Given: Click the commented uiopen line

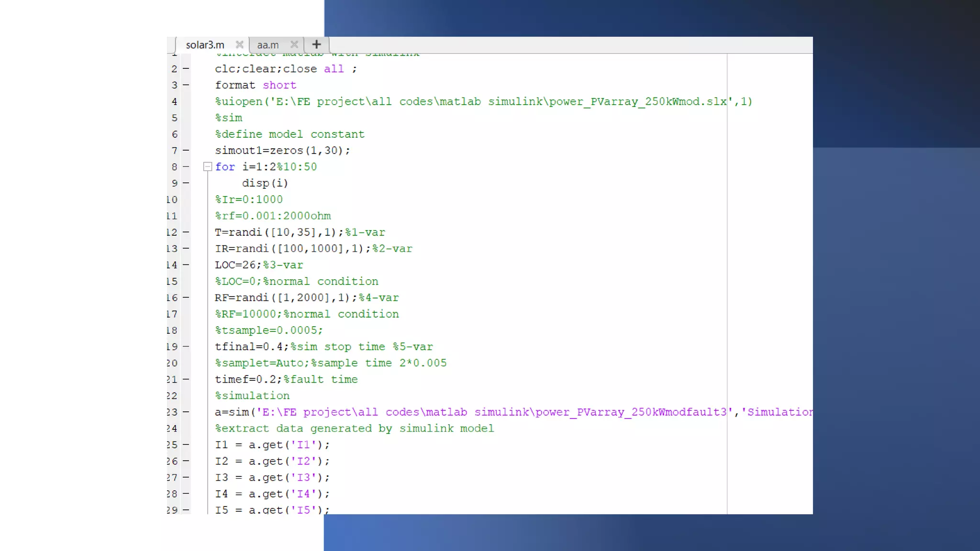Looking at the screenshot, I should pyautogui.click(x=483, y=102).
